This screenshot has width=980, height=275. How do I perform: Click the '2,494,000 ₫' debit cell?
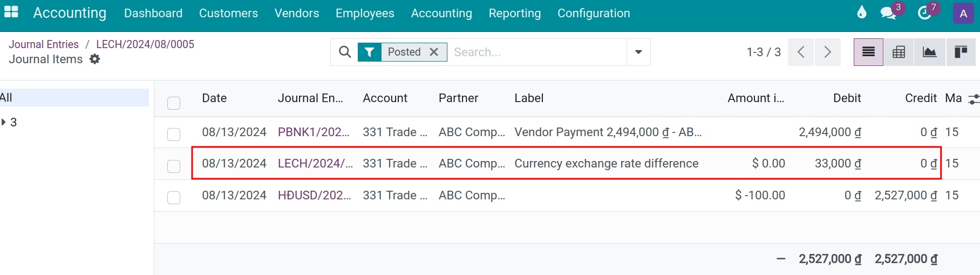click(830, 132)
